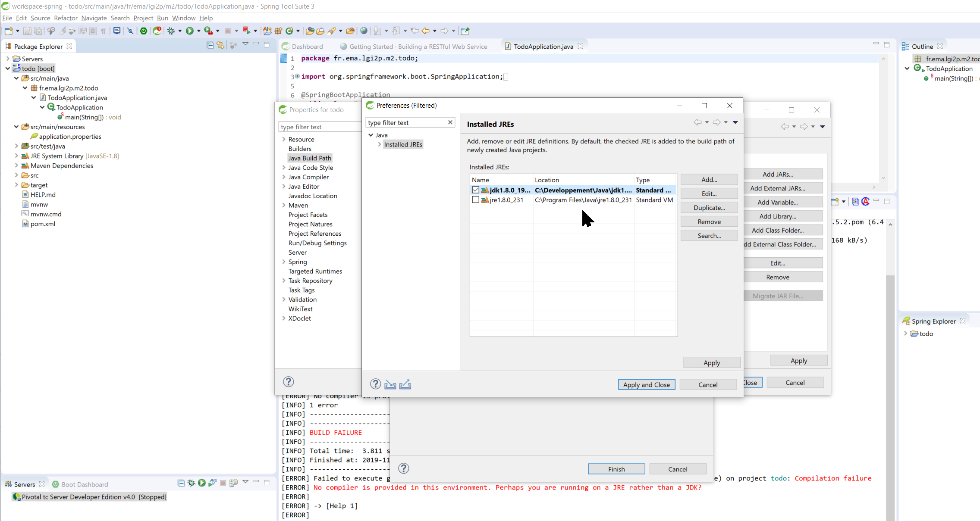Toggle the jdk1.8.0_19 JRE checkbox
Screen dimensions: 980x521
click(475, 190)
